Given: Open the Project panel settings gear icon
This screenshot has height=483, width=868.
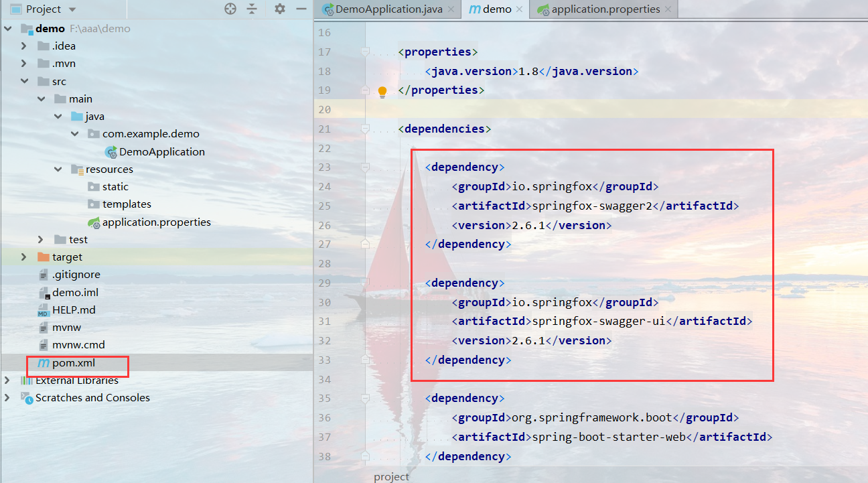Looking at the screenshot, I should [279, 9].
